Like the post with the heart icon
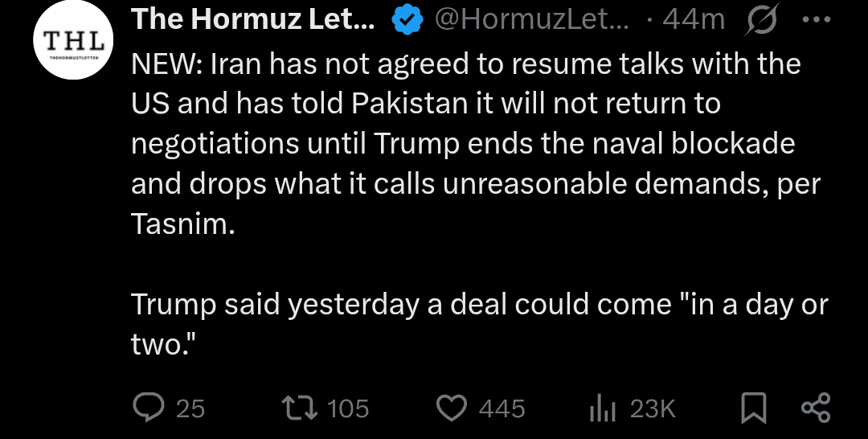Viewport: 868px width, 439px height. 451,408
